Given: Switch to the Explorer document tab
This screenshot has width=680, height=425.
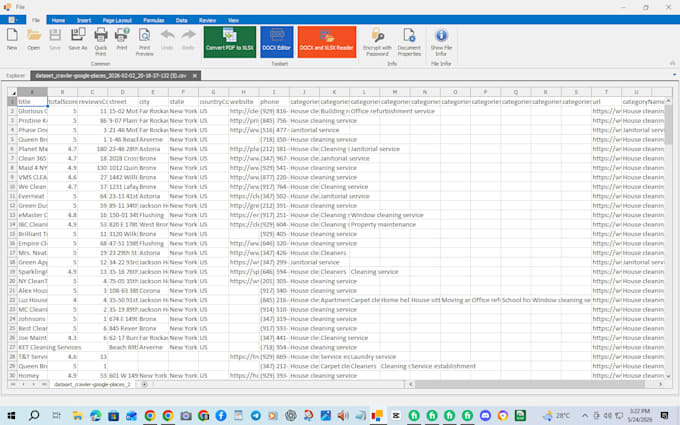Looking at the screenshot, I should (15, 75).
